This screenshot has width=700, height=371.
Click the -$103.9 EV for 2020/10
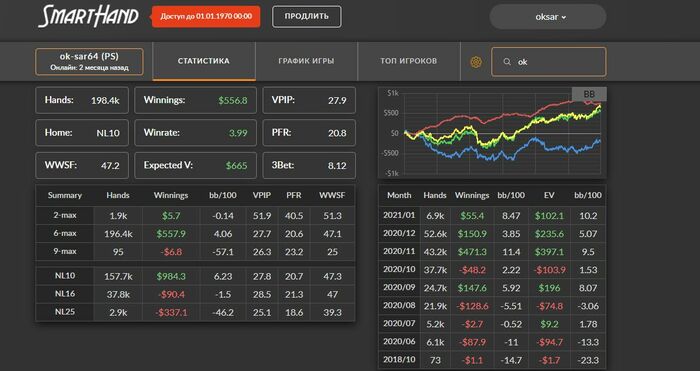coord(549,270)
